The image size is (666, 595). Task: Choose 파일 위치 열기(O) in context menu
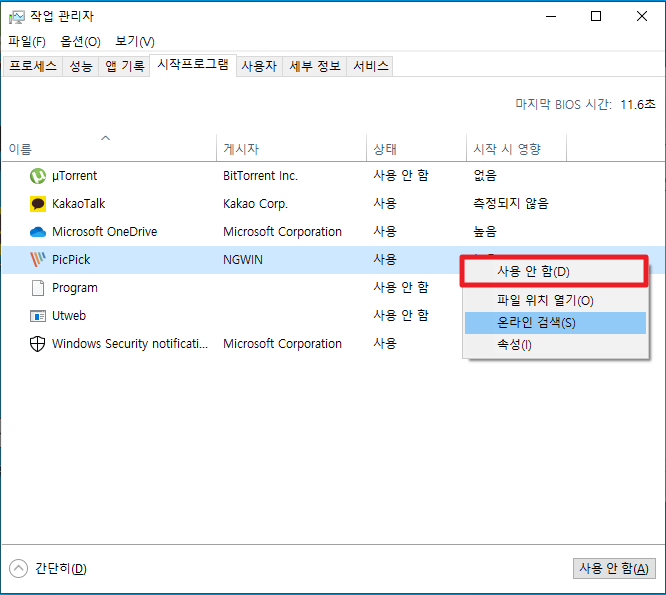pos(555,301)
